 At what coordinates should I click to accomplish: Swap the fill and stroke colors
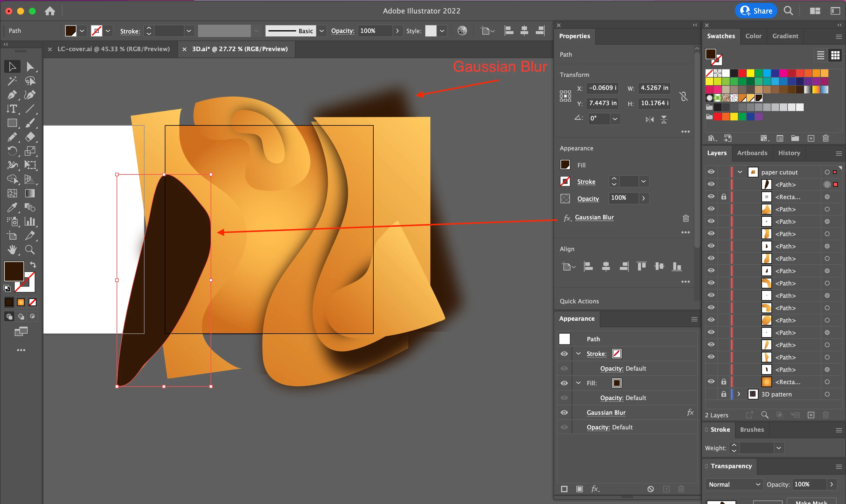[33, 265]
